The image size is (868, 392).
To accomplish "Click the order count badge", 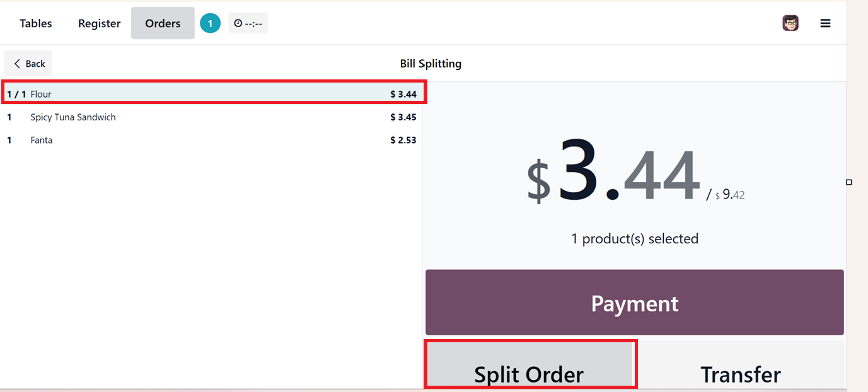I will click(210, 23).
